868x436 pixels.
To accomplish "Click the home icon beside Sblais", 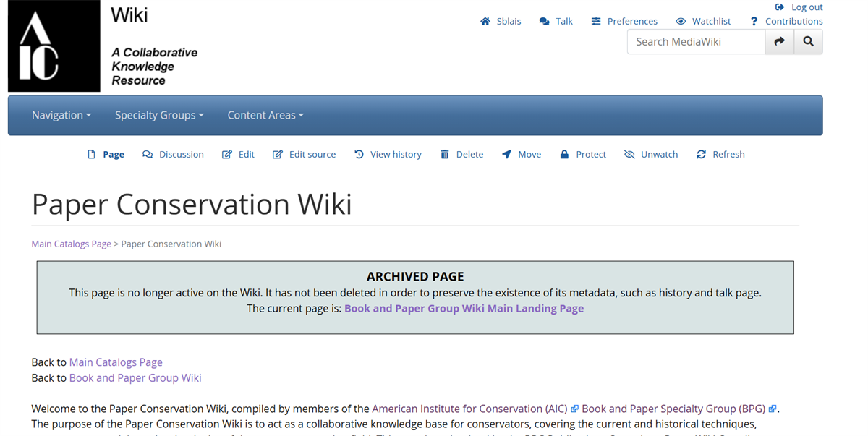I will 485,21.
